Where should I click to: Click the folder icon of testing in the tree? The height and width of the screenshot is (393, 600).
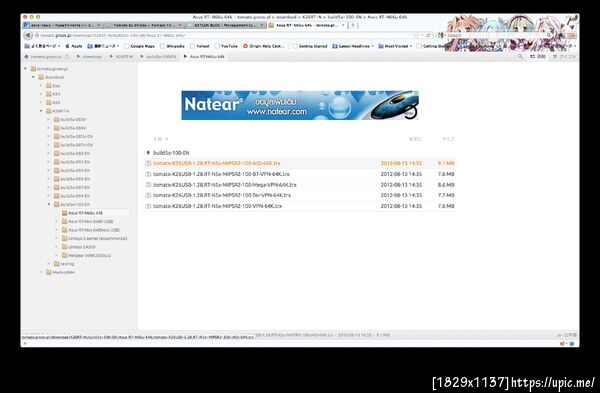tap(57, 264)
